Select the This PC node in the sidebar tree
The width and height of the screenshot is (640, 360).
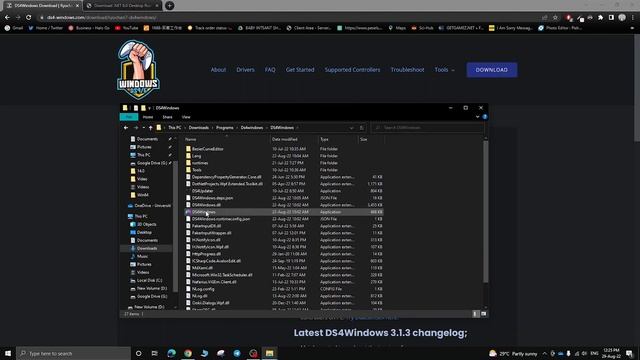click(141, 216)
